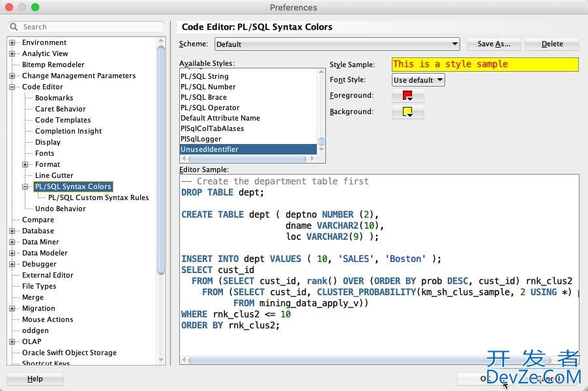
Task: Open Compare preferences
Action: [x=38, y=220]
